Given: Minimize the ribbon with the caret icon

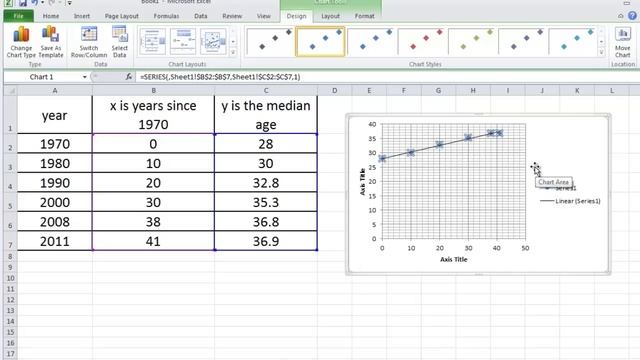Looking at the screenshot, I should pos(620,16).
